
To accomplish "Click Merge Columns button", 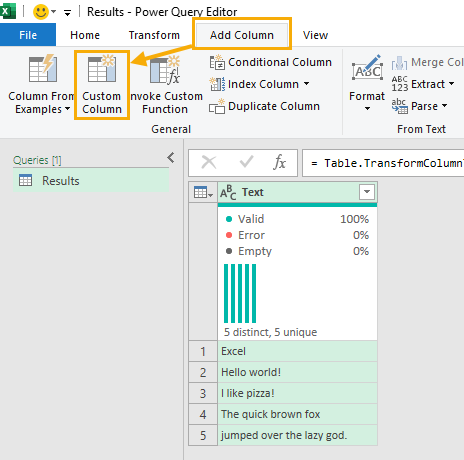I will point(428,62).
